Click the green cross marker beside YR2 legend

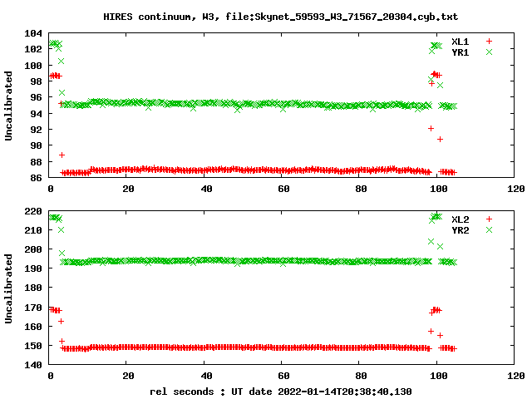(489, 230)
